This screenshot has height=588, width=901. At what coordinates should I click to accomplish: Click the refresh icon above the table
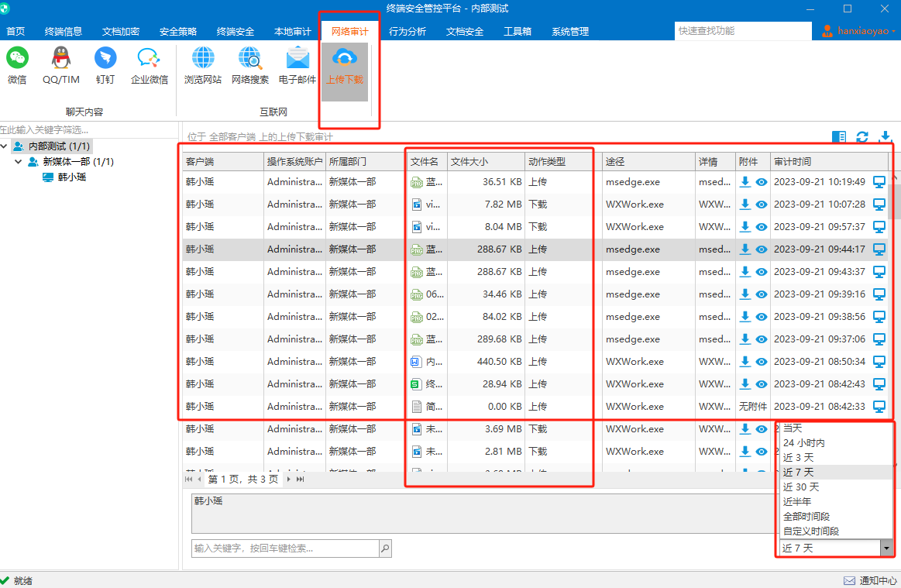click(862, 137)
